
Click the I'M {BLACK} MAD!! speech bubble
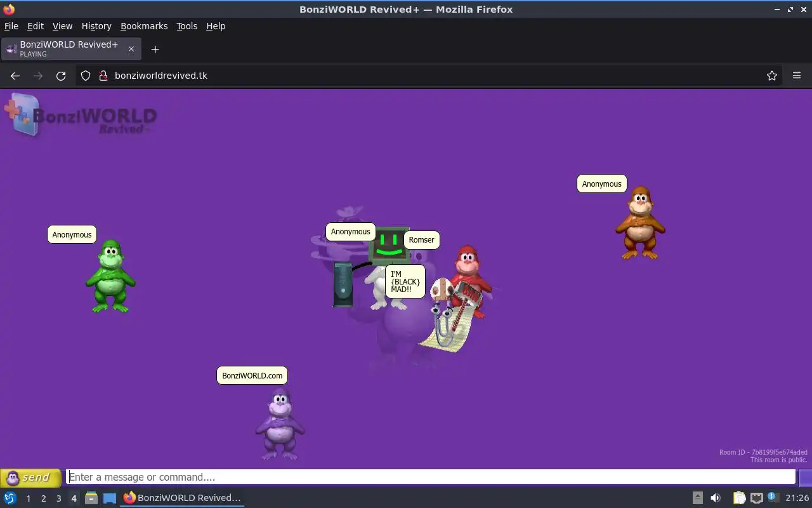click(405, 281)
